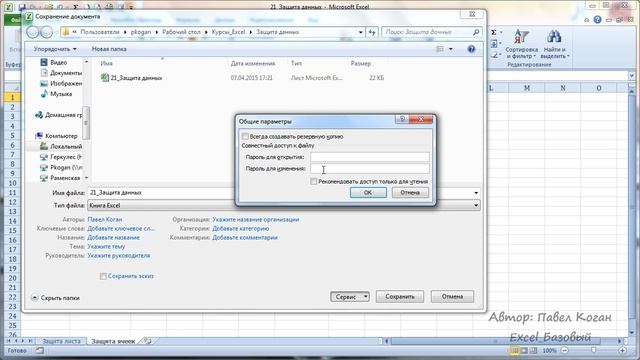The height and width of the screenshot is (360, 640).
Task: Open the view options dropdown arrow
Action: [451, 49]
